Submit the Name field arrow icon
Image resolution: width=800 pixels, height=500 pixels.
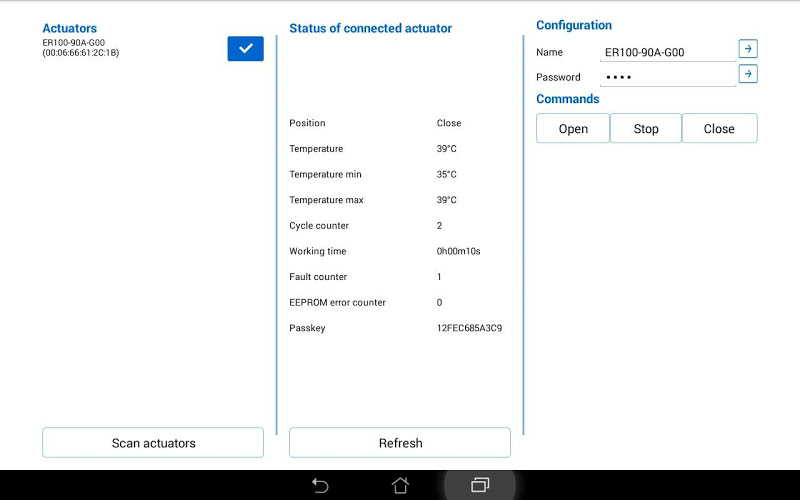pos(748,49)
